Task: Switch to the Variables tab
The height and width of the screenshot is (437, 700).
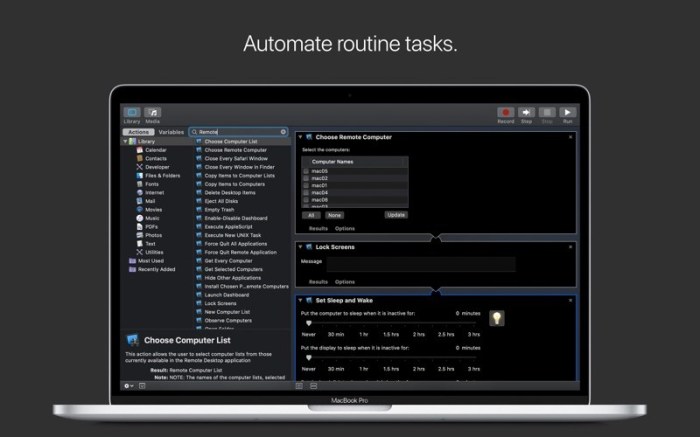Action: click(x=171, y=132)
